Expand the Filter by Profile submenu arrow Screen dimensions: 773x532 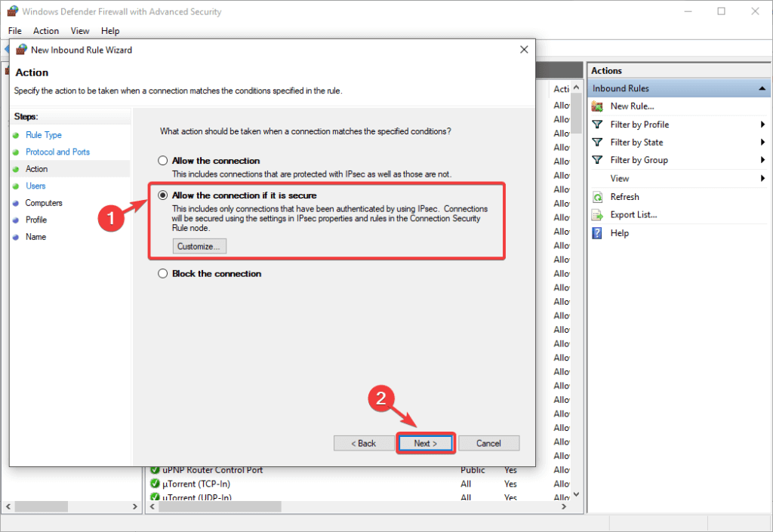tap(762, 125)
